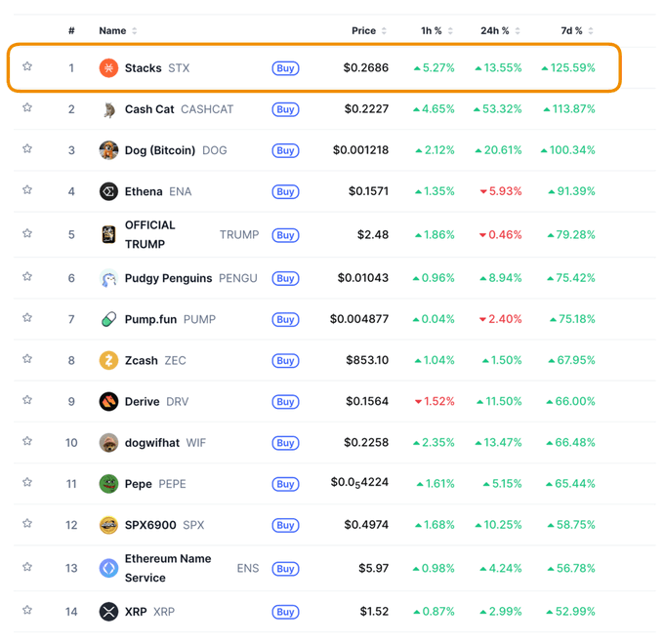Screen dimensions: 664x644
Task: Sort by the # rank column
Action: [x=71, y=31]
